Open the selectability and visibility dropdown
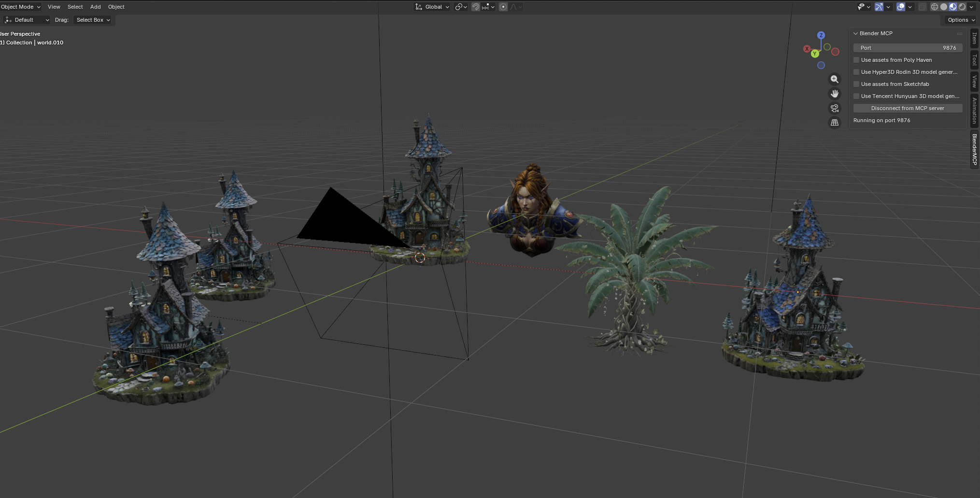The height and width of the screenshot is (498, 980). point(864,7)
